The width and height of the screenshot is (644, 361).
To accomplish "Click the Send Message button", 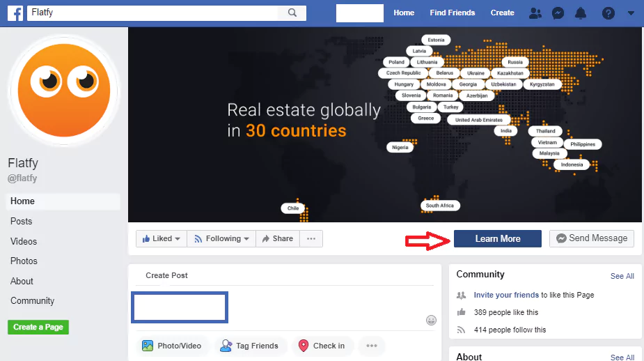I will pyautogui.click(x=591, y=238).
